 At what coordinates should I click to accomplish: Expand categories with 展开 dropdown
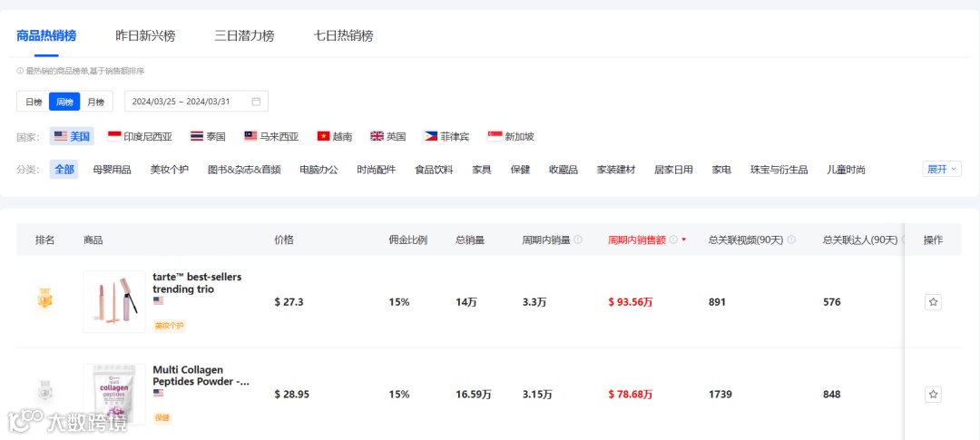tap(941, 169)
